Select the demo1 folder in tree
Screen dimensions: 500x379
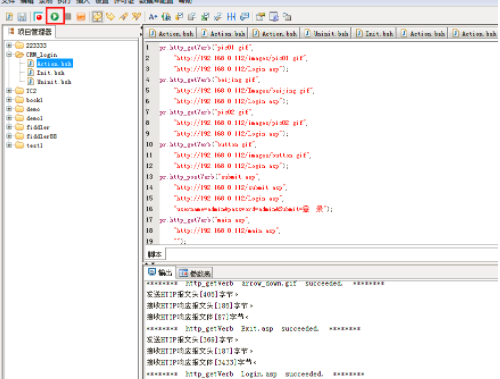34,118
